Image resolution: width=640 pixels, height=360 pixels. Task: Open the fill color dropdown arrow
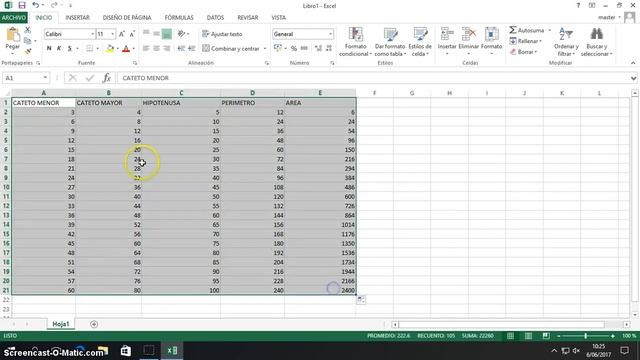click(x=118, y=49)
